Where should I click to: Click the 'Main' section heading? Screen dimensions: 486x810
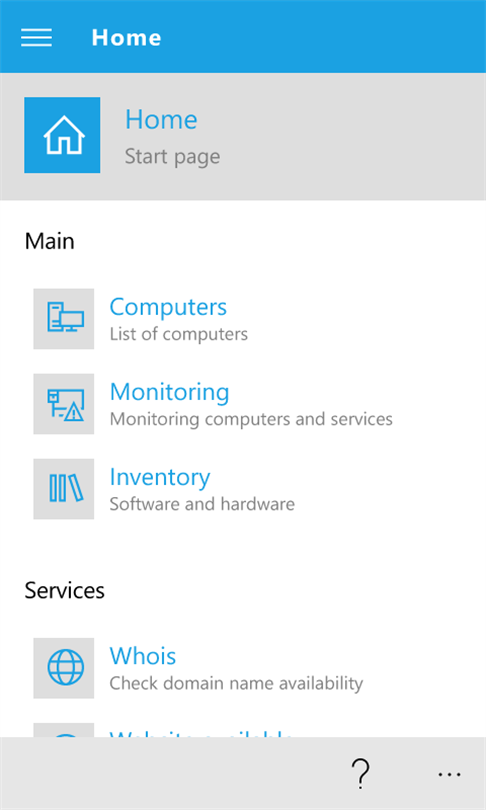click(50, 241)
